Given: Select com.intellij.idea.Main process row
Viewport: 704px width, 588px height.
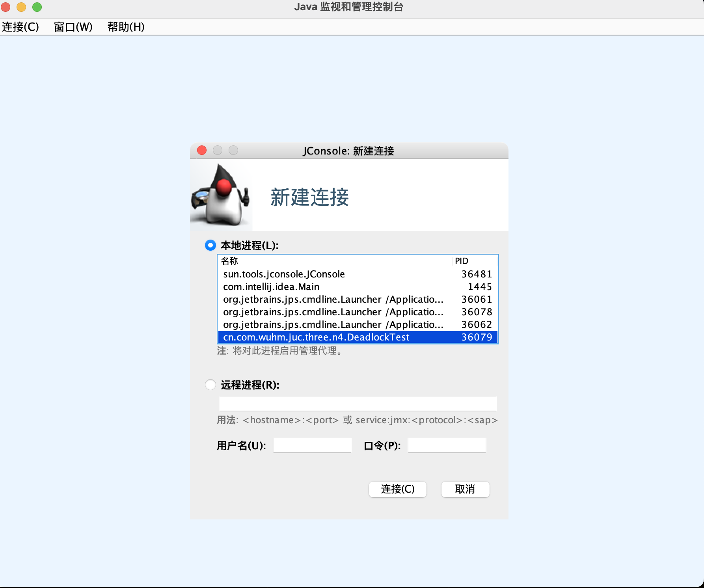Looking at the screenshot, I should click(358, 287).
